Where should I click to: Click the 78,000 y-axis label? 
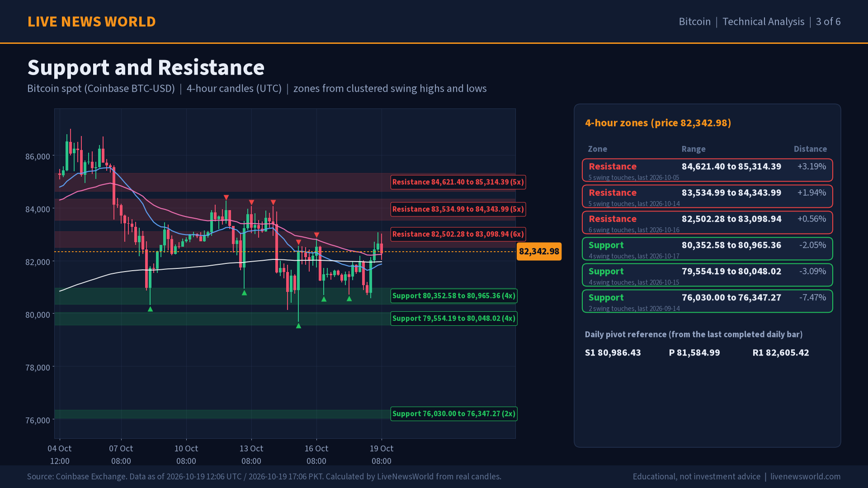(38, 367)
